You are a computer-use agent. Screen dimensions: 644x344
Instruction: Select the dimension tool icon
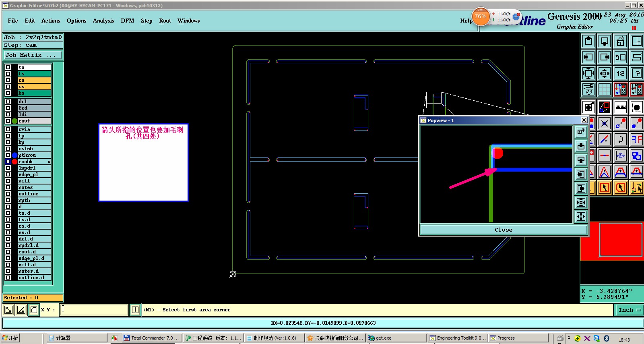pos(621,155)
